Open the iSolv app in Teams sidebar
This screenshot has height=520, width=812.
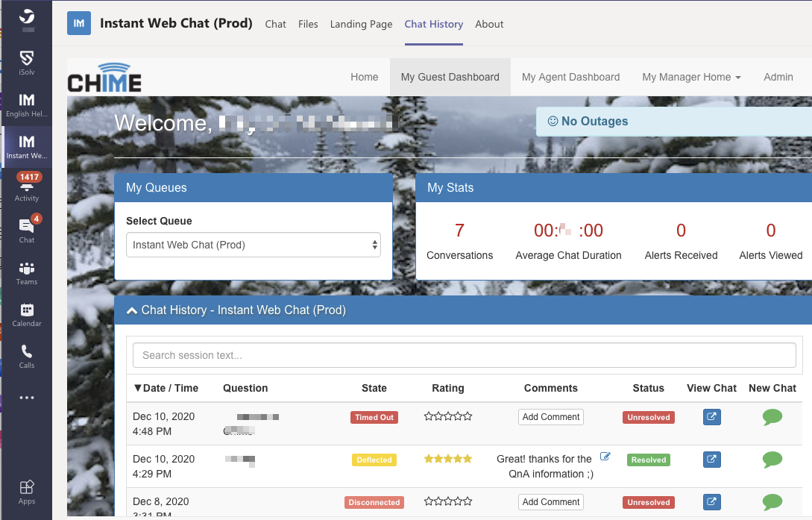pyautogui.click(x=26, y=63)
